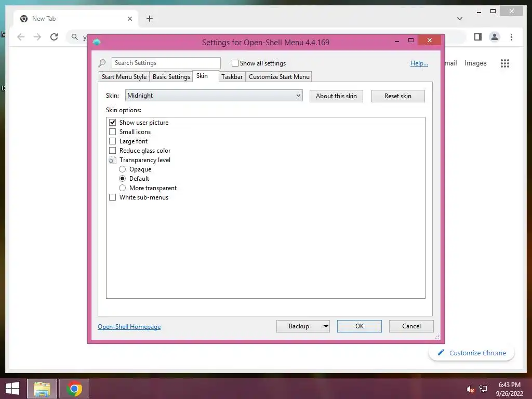Enable Show all settings checkbox

point(235,63)
